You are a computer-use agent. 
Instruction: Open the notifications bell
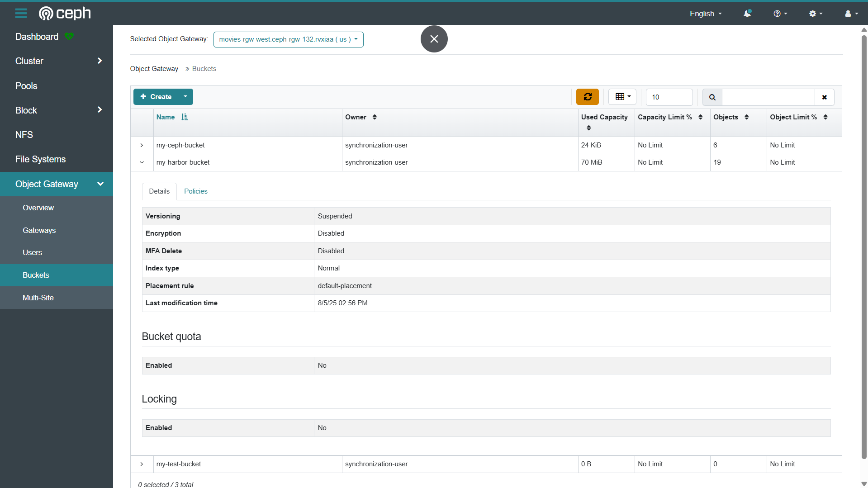pos(747,14)
